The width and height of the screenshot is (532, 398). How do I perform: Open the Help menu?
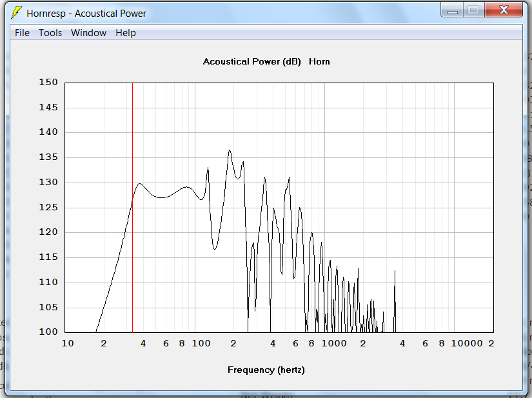click(x=126, y=33)
